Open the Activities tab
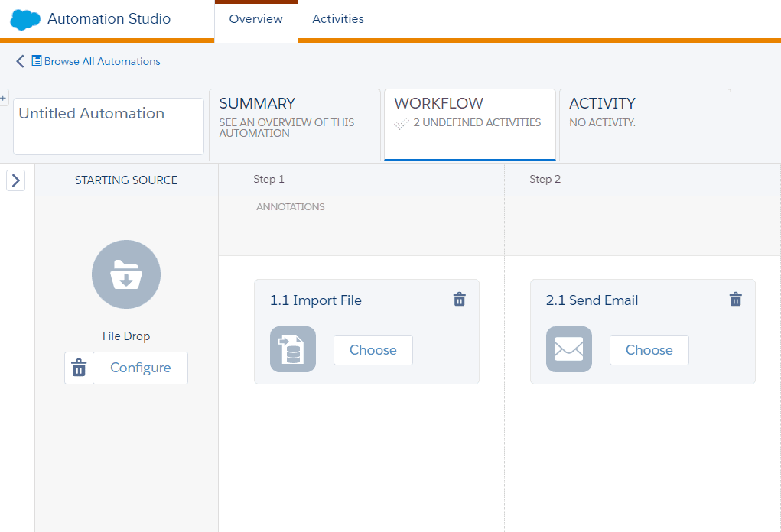Screen dimensions: 781x532 338,19
